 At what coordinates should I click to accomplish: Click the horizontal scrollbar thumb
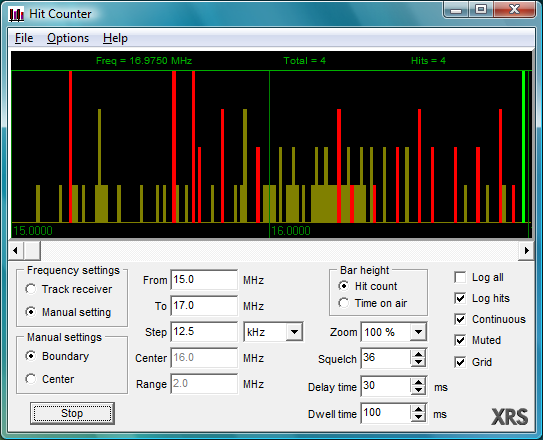point(32,250)
